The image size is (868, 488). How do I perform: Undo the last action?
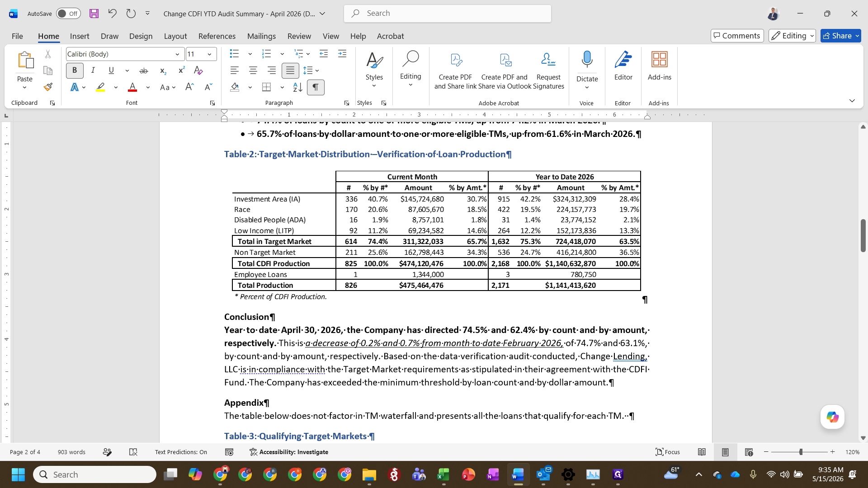pos(112,14)
